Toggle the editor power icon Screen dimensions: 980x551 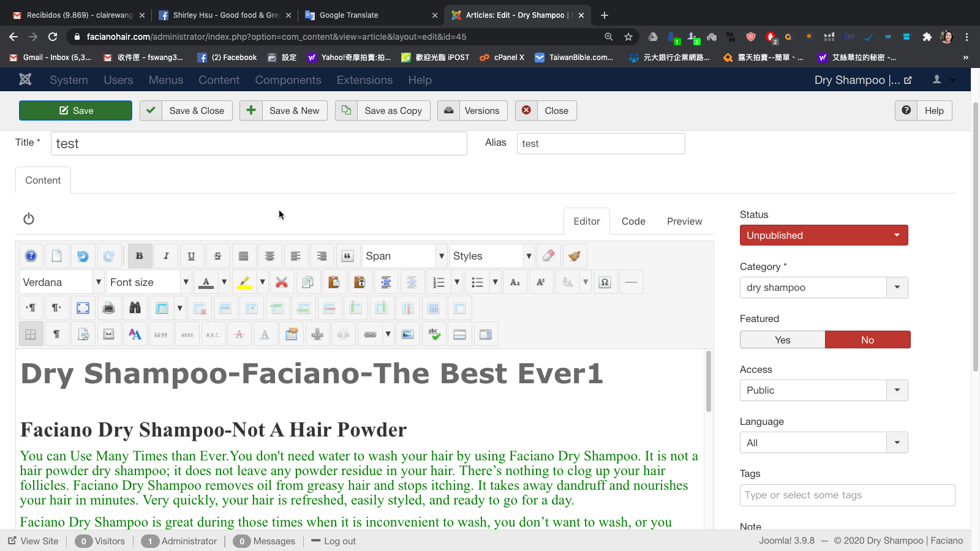[29, 219]
